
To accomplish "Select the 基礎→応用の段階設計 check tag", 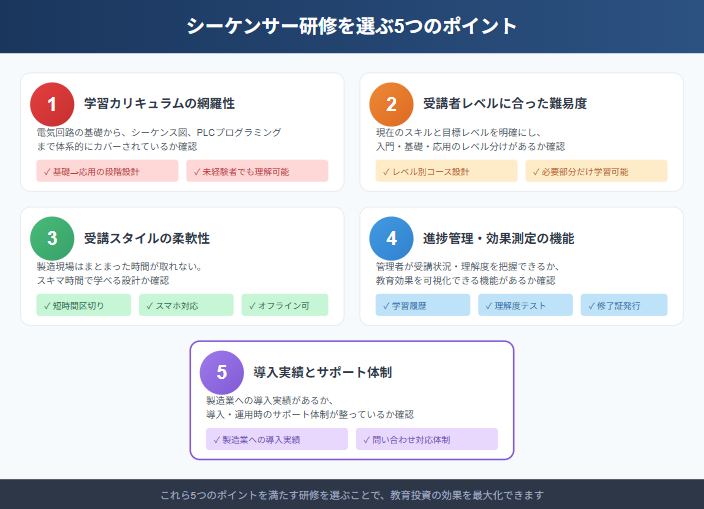I will click(x=108, y=171).
